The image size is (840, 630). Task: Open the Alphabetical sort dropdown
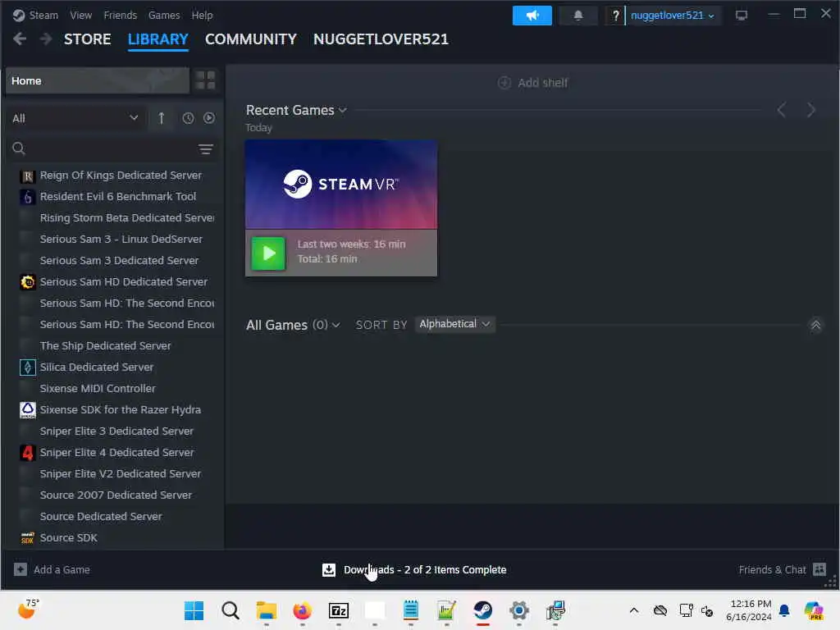[x=454, y=324]
